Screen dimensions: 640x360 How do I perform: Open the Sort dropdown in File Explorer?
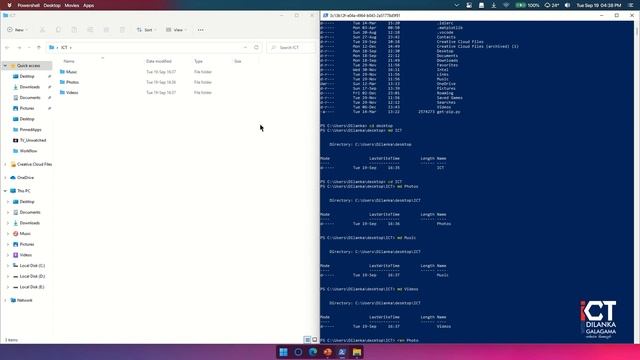146,30
